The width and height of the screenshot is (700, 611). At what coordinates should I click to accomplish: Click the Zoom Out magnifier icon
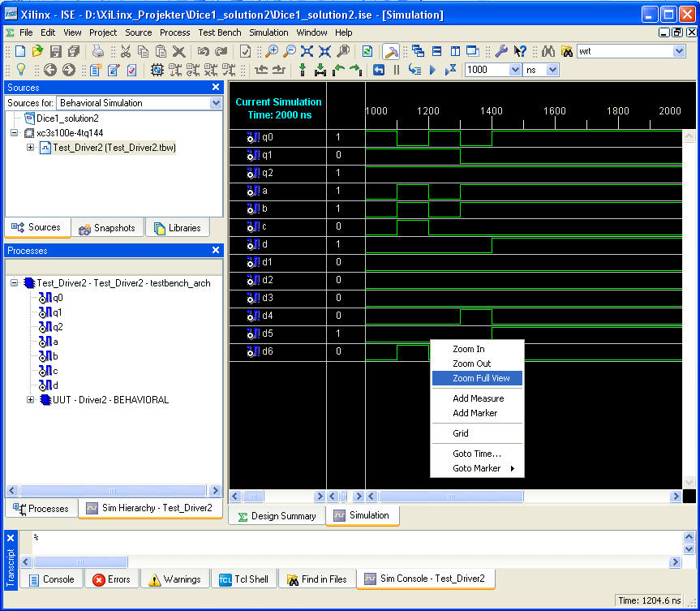(x=290, y=51)
